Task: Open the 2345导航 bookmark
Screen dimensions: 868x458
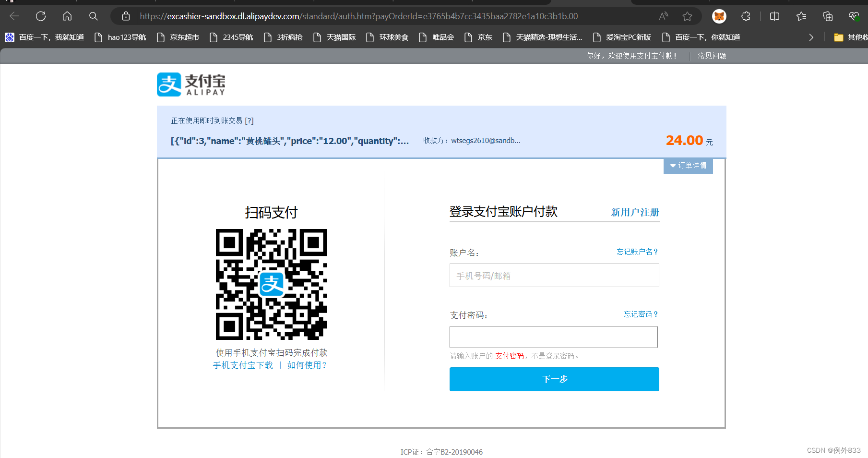Action: (231, 37)
